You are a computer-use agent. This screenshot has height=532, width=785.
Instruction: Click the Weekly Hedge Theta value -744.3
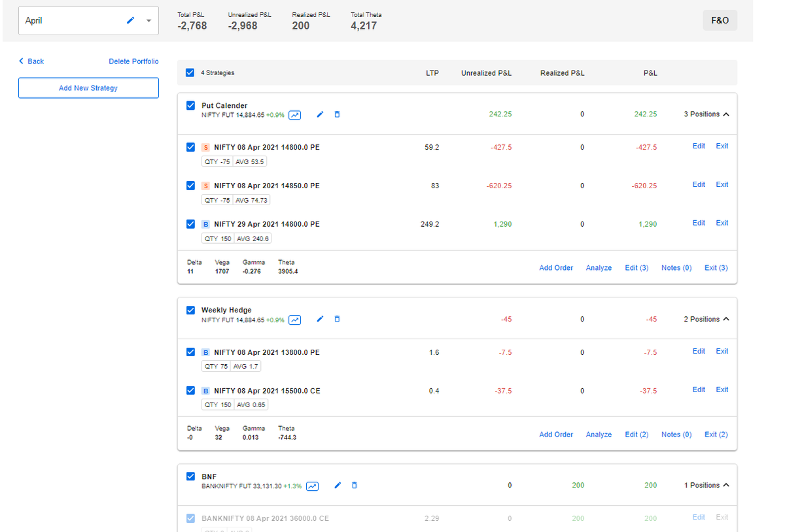[x=287, y=438]
